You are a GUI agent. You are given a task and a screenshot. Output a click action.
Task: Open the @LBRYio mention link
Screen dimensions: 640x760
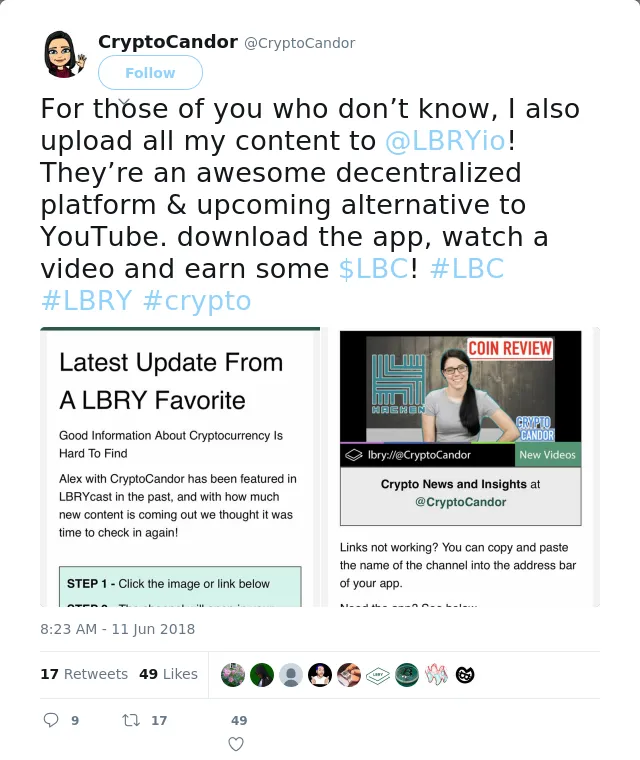[x=445, y=141]
